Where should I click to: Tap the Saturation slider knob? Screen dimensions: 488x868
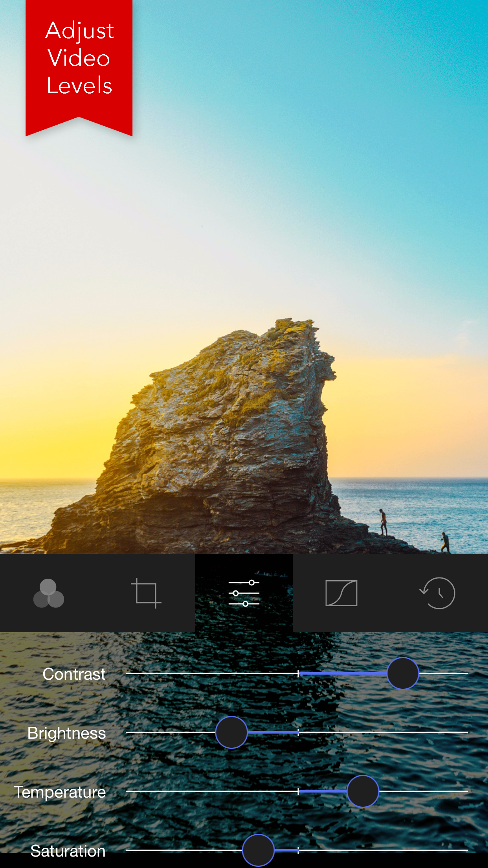click(x=258, y=850)
